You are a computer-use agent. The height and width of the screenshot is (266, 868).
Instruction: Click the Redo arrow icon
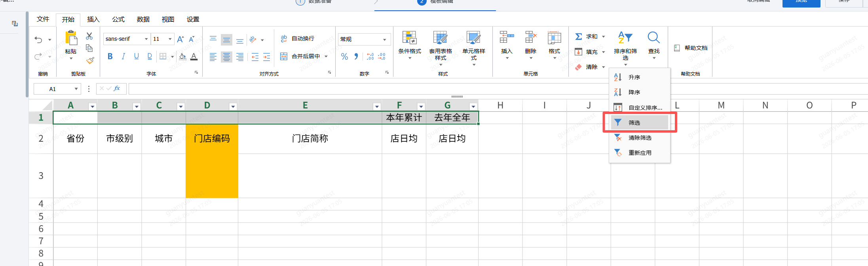point(38,56)
